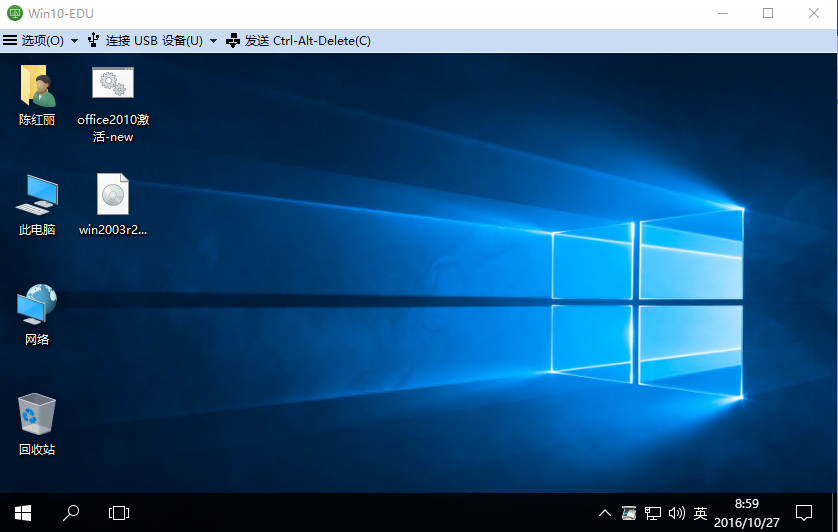Click the Show Desktop strip at the taskbar edge
838x532 pixels.
click(834, 513)
